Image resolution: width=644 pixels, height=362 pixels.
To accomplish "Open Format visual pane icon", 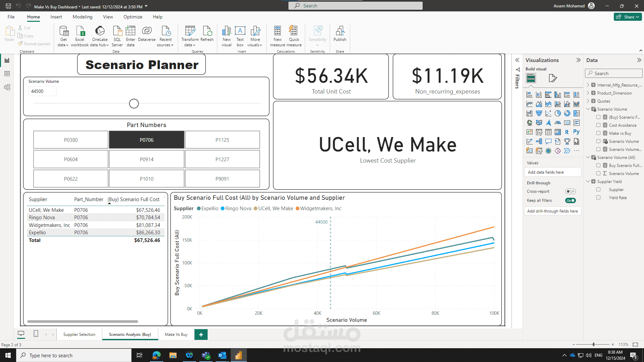I will [552, 78].
